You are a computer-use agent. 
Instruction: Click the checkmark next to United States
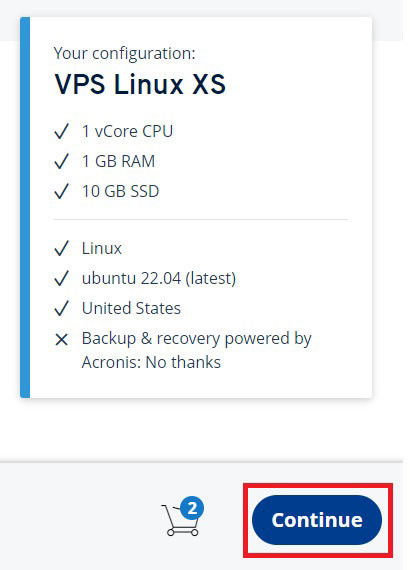[61, 308]
